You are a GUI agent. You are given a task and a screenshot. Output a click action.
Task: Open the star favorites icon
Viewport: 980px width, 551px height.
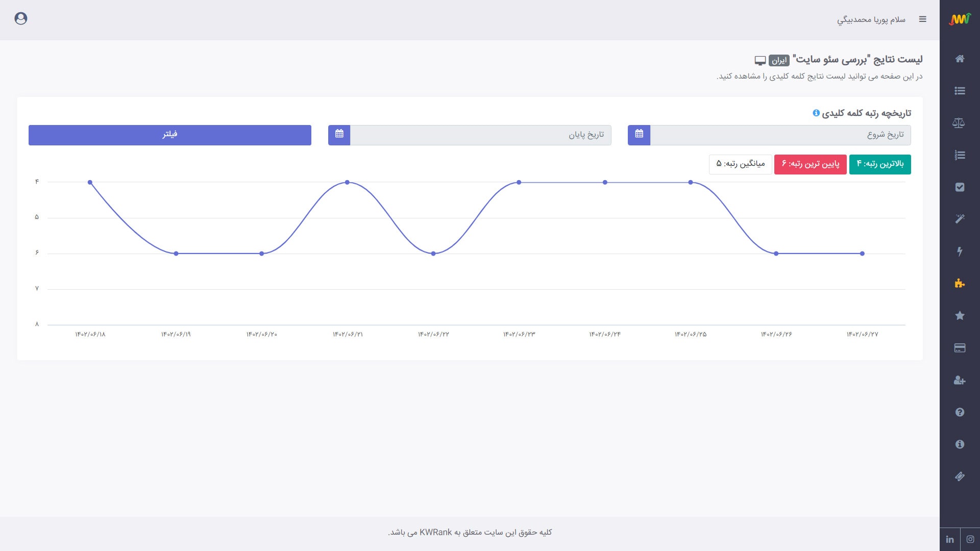[960, 315]
